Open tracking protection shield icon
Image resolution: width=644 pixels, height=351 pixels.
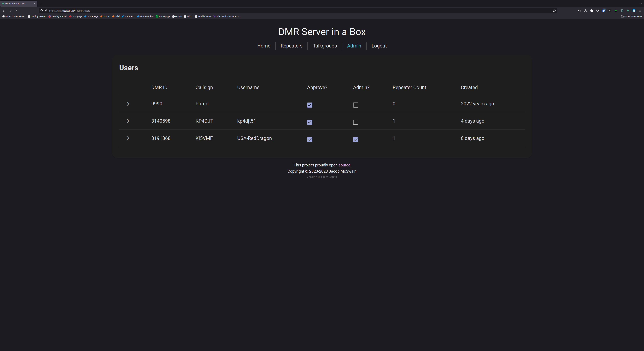[41, 11]
